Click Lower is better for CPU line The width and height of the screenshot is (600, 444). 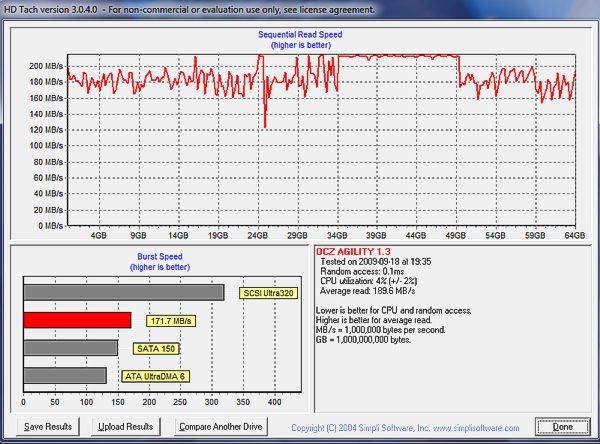(x=393, y=310)
